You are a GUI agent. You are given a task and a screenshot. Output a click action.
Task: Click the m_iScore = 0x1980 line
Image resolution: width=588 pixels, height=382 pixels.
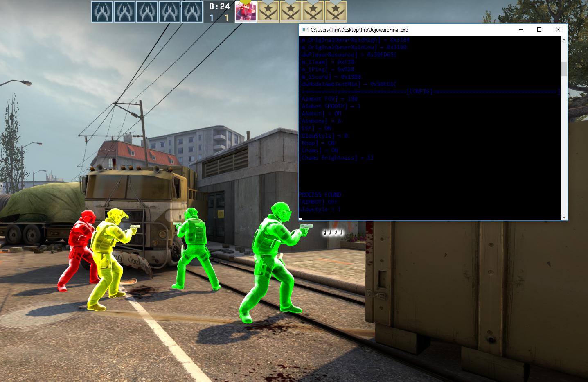[331, 77]
